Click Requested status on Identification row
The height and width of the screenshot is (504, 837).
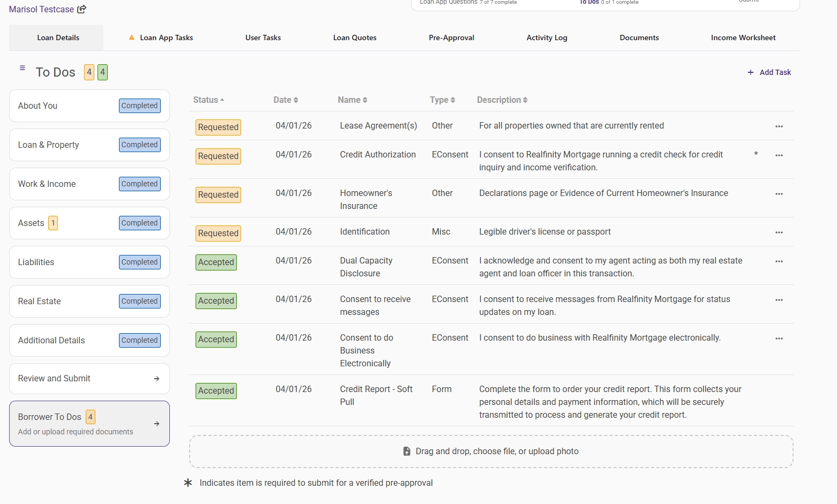coord(218,234)
